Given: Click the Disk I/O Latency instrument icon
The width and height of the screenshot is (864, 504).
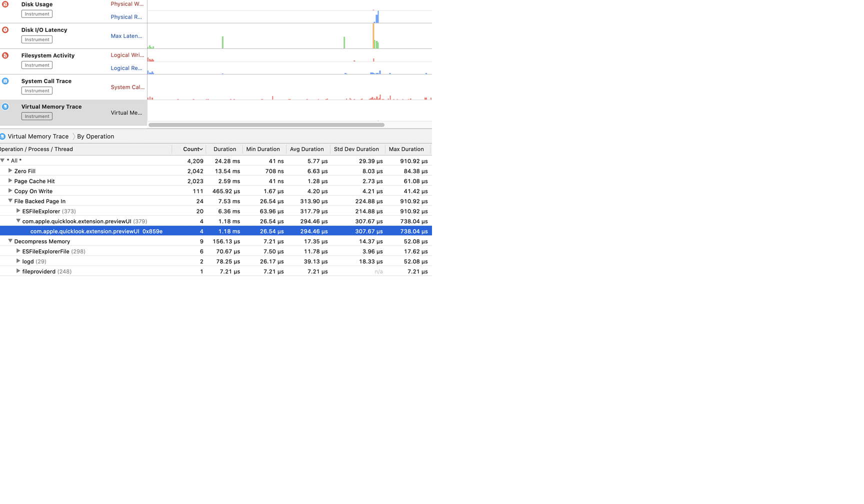Looking at the screenshot, I should pos(5,30).
